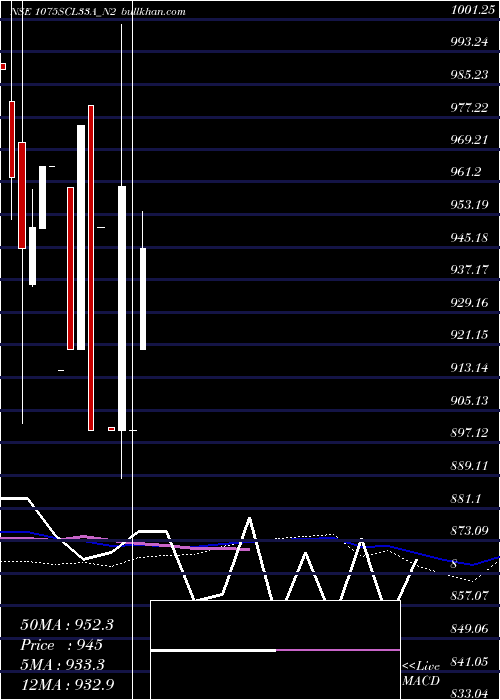Click the 833.04 price axis label
This screenshot has width=500, height=700.
(469, 693)
